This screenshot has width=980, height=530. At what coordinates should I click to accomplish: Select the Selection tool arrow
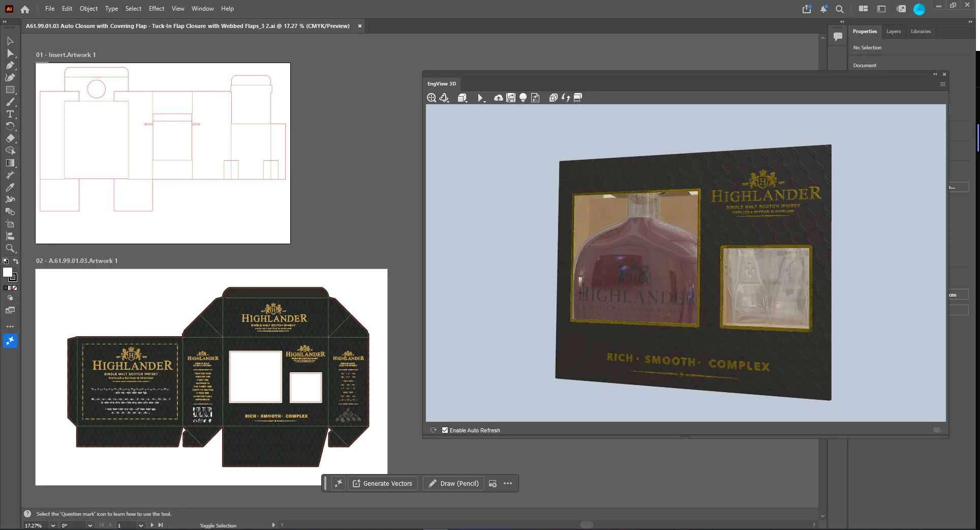(10, 41)
